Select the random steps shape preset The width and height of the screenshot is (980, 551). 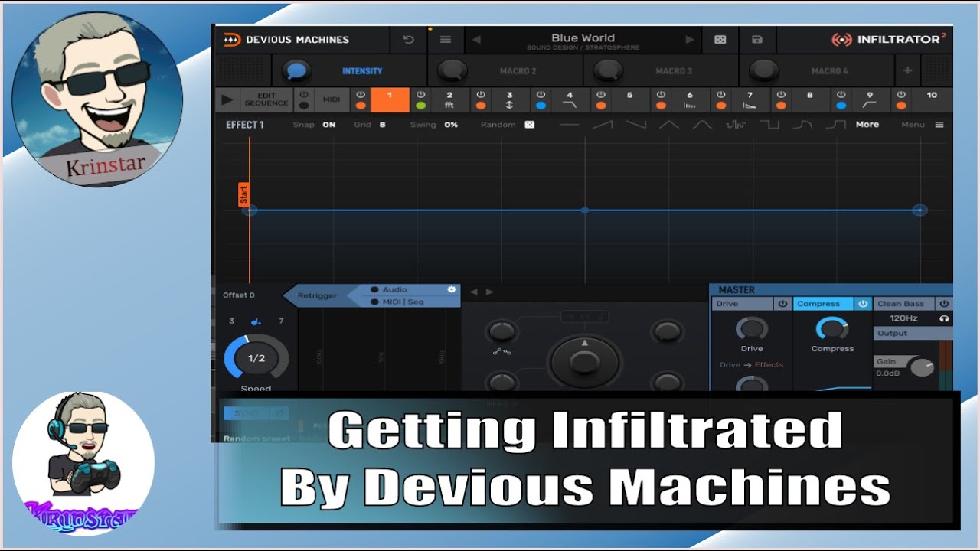click(x=736, y=125)
